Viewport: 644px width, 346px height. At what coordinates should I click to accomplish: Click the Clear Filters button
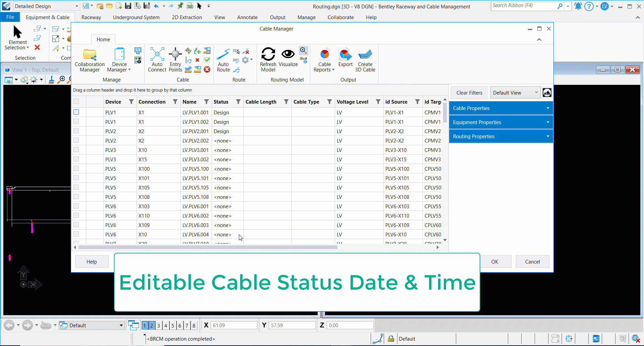469,93
